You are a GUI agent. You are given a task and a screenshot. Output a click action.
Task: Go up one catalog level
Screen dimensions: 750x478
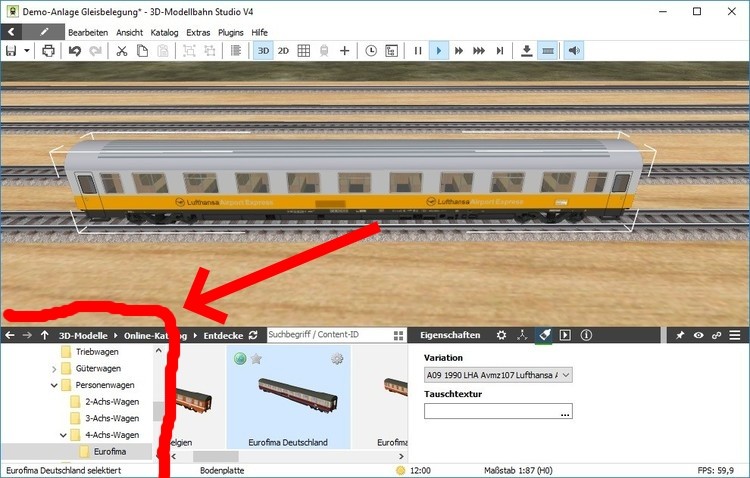[x=44, y=335]
